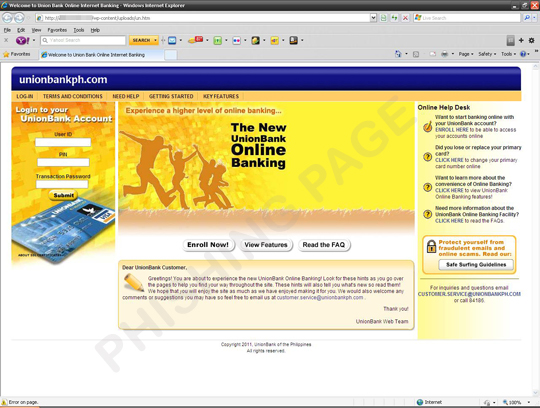This screenshot has height=408, width=540.
Task: Click the grey panel icon on Yahoo toolbar
Action: [x=511, y=40]
